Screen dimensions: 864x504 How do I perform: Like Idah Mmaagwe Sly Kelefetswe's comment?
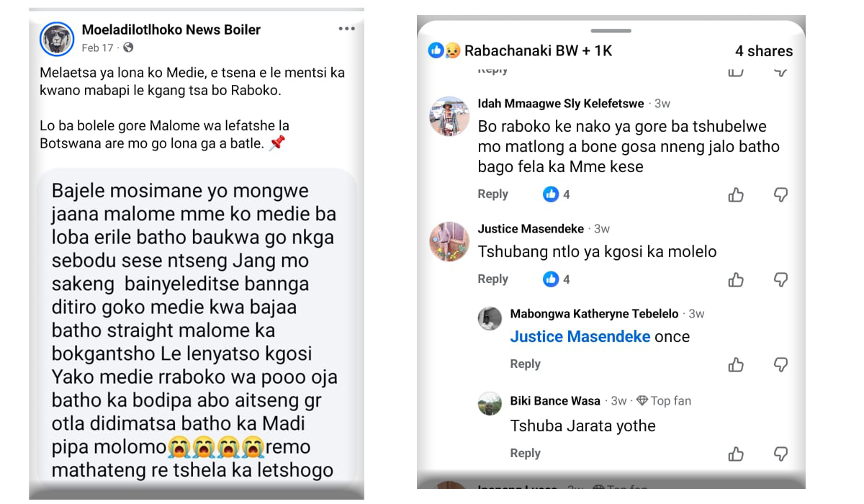tap(736, 194)
